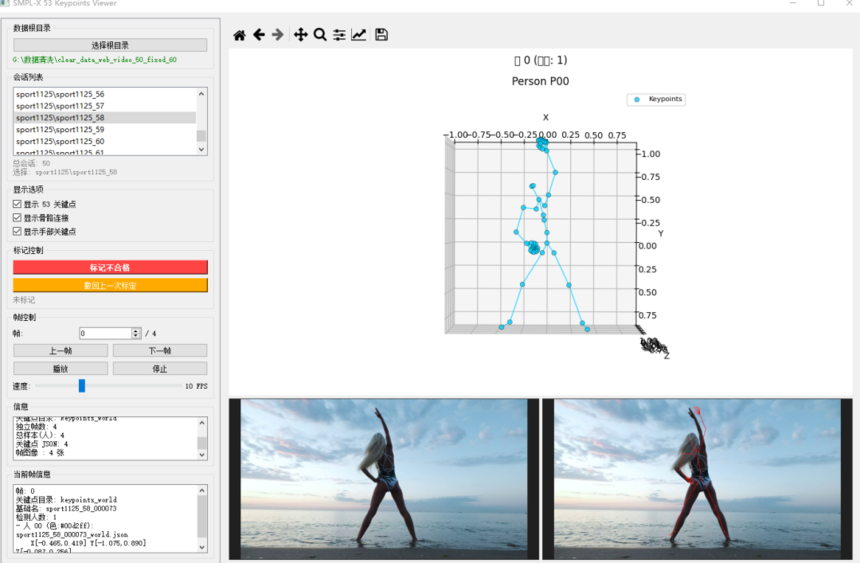Toggle 显示 53 关键点 checkbox
This screenshot has width=860, height=563.
click(17, 204)
